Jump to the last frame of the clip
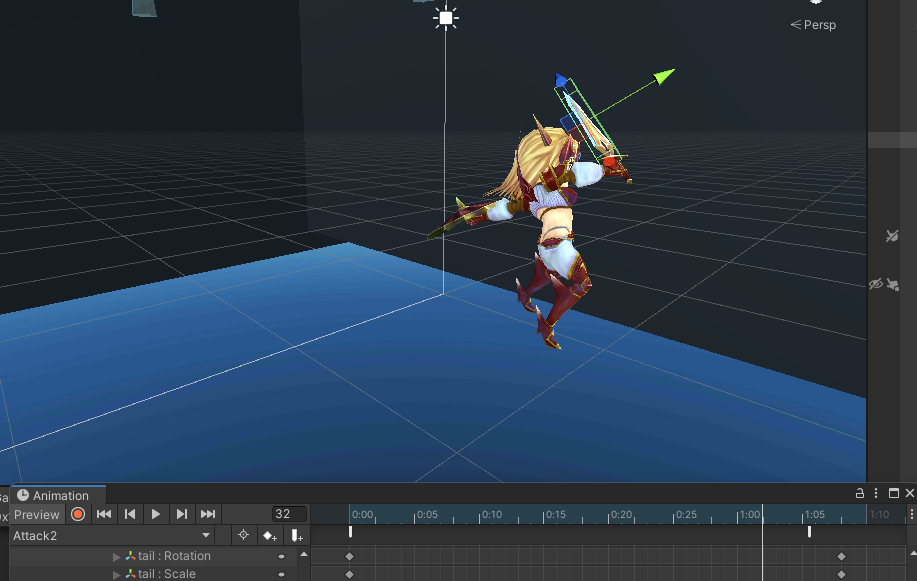The width and height of the screenshot is (917, 581). (x=208, y=514)
